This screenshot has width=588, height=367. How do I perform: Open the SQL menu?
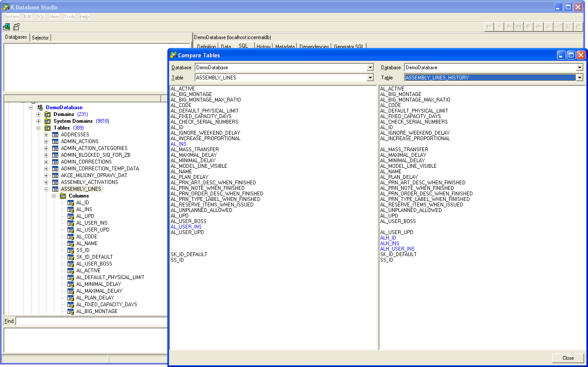coord(40,17)
